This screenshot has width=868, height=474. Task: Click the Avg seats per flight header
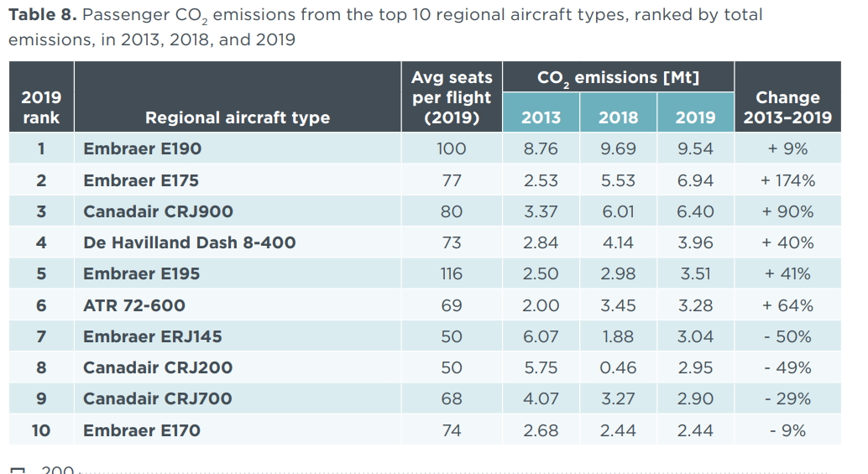coord(452,97)
